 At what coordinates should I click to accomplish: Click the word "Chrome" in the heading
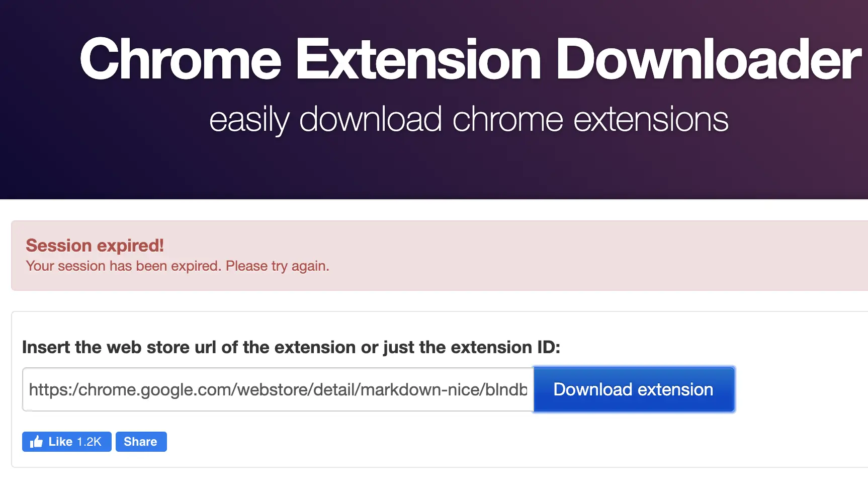click(181, 59)
